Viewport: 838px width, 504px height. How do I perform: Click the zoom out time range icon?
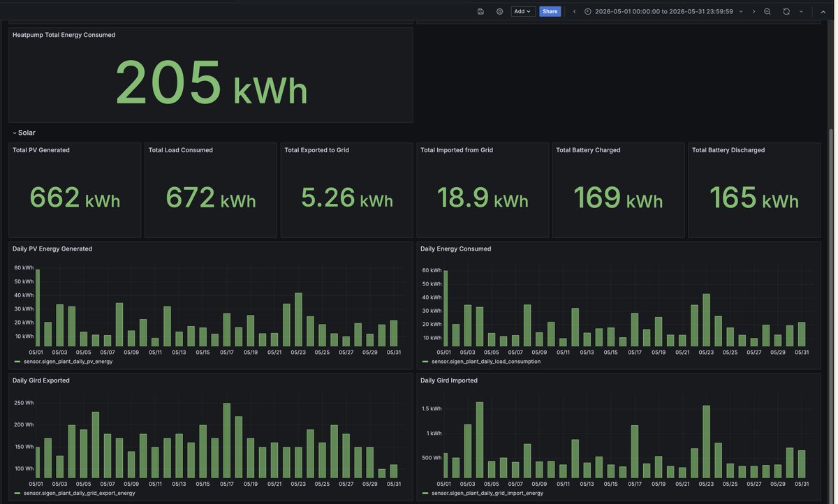pos(767,11)
